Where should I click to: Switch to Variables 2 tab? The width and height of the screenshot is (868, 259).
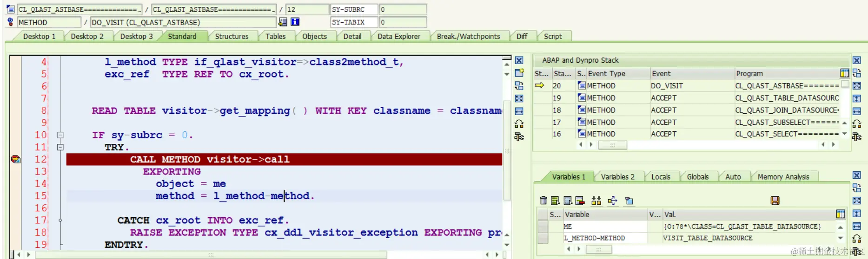(617, 177)
